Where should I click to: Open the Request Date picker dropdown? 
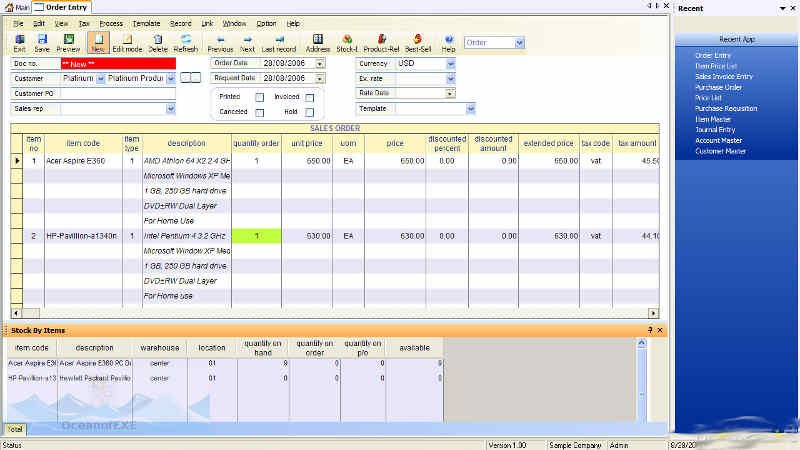(319, 79)
